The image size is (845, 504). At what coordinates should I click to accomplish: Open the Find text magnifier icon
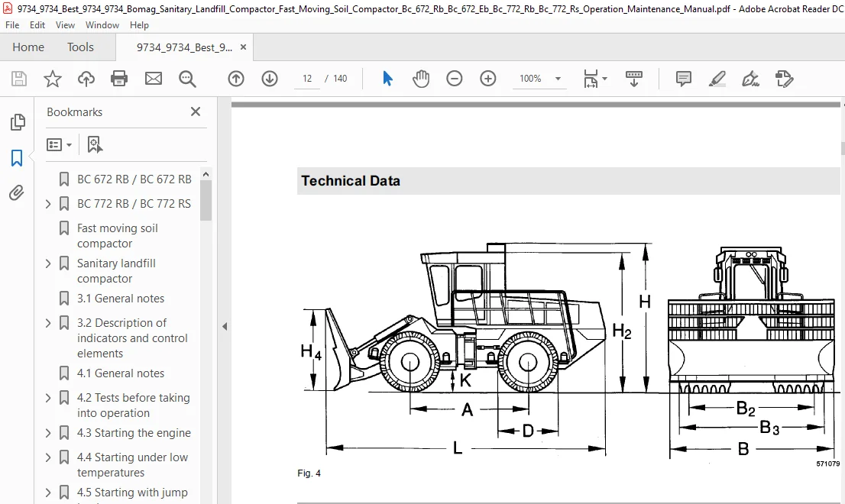(x=187, y=79)
